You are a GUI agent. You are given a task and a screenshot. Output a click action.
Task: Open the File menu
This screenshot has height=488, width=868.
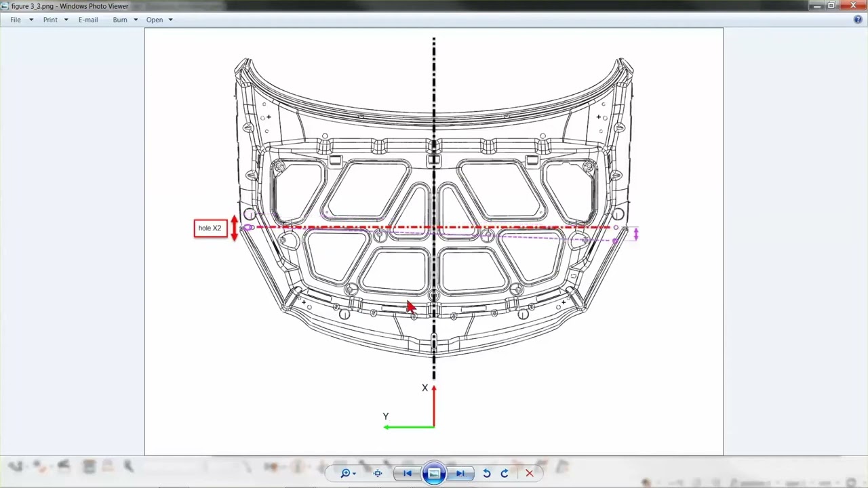(x=16, y=20)
